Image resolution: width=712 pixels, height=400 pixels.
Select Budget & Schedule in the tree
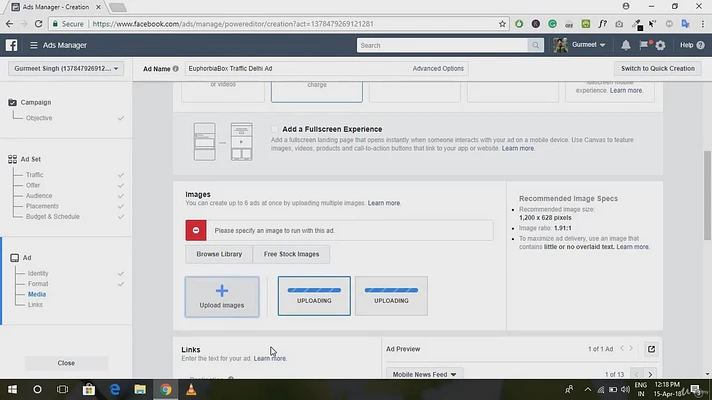point(53,217)
